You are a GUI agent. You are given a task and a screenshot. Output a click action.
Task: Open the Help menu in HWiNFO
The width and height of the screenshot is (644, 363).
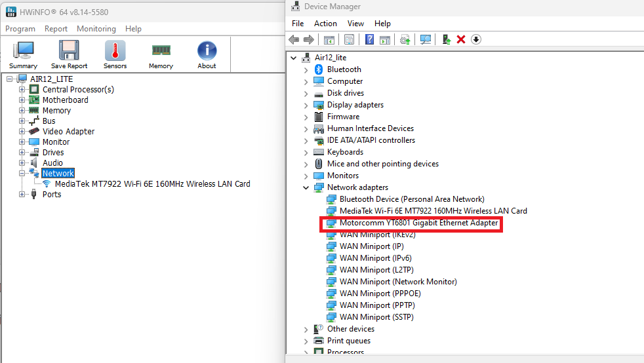coord(133,29)
